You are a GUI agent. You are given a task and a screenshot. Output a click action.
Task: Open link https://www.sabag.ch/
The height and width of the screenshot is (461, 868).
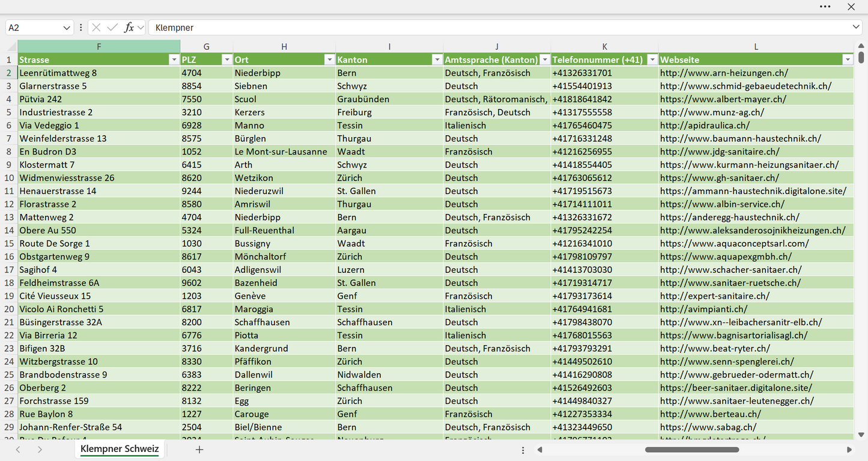coord(708,427)
